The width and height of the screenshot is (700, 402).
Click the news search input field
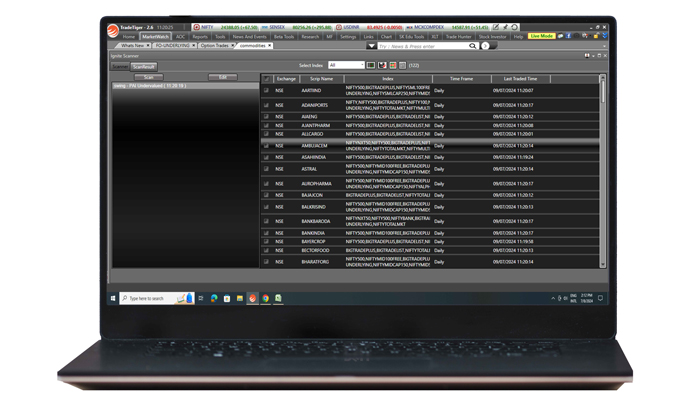point(422,46)
